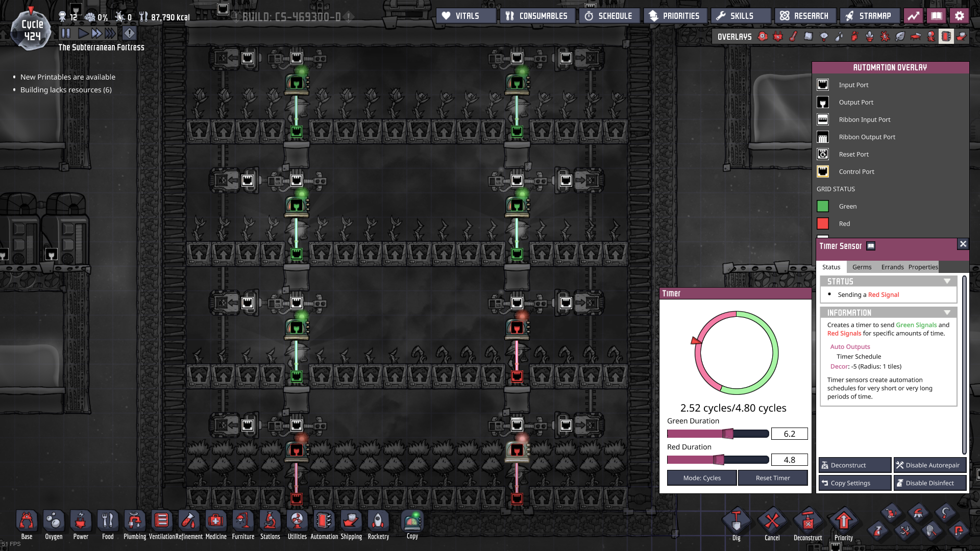Image resolution: width=980 pixels, height=551 pixels.
Task: Click Copy Settings button
Action: coord(854,483)
